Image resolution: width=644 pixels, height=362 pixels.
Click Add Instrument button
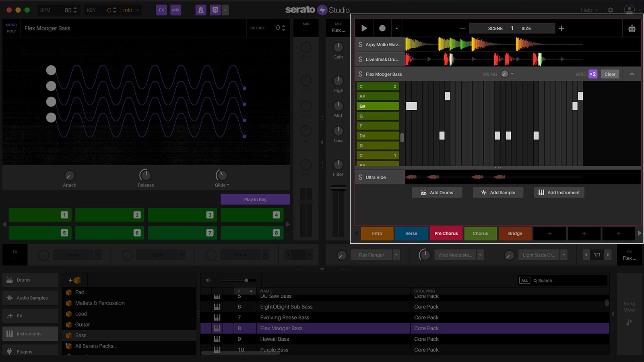559,193
